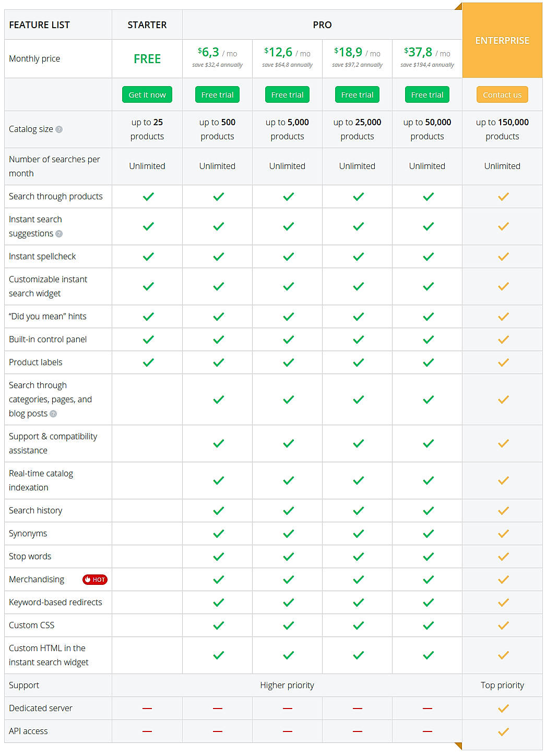The image size is (546, 756).
Task: Click the help icon beside blog posts feature
Action: (53, 414)
